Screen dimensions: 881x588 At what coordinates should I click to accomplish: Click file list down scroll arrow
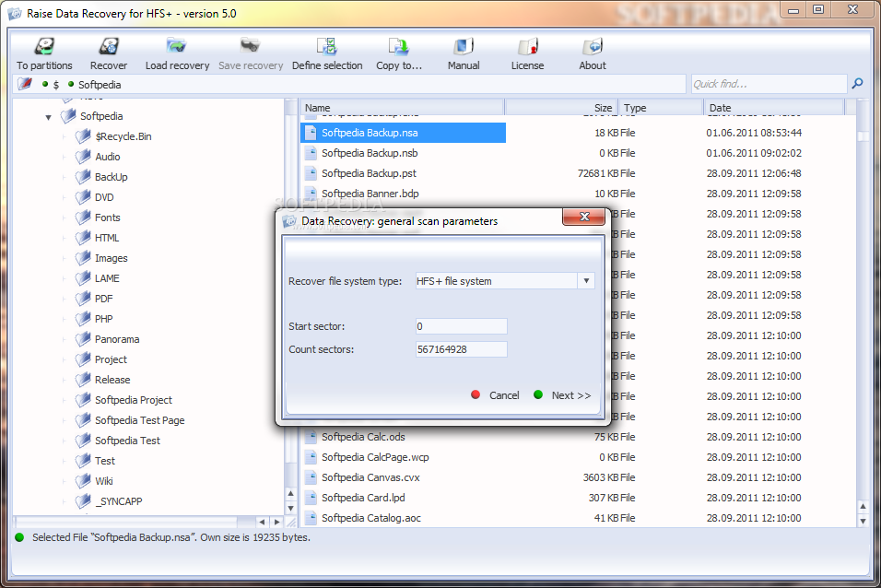pos(863,521)
